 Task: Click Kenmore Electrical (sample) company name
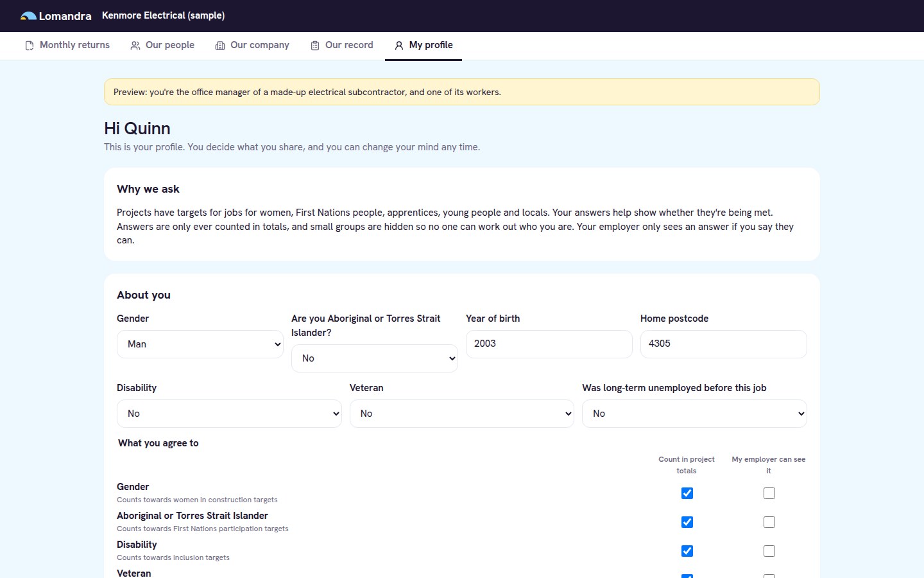164,15
